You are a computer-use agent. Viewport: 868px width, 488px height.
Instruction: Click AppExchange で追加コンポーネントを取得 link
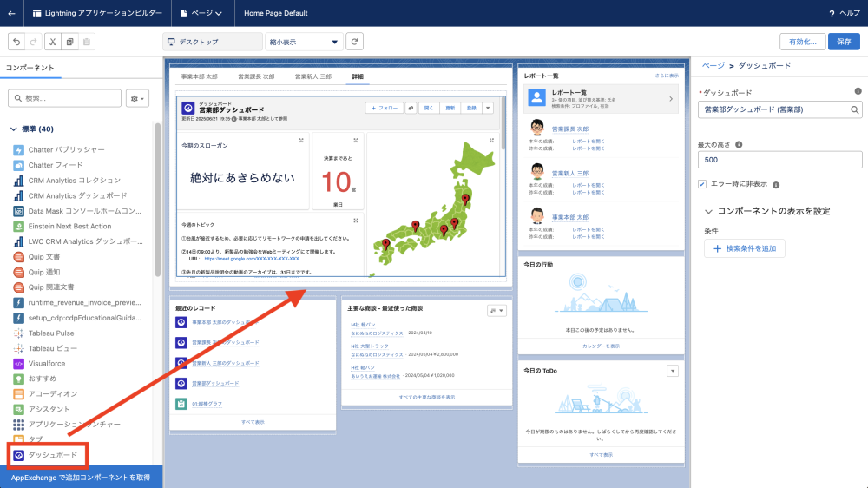pyautogui.click(x=81, y=478)
